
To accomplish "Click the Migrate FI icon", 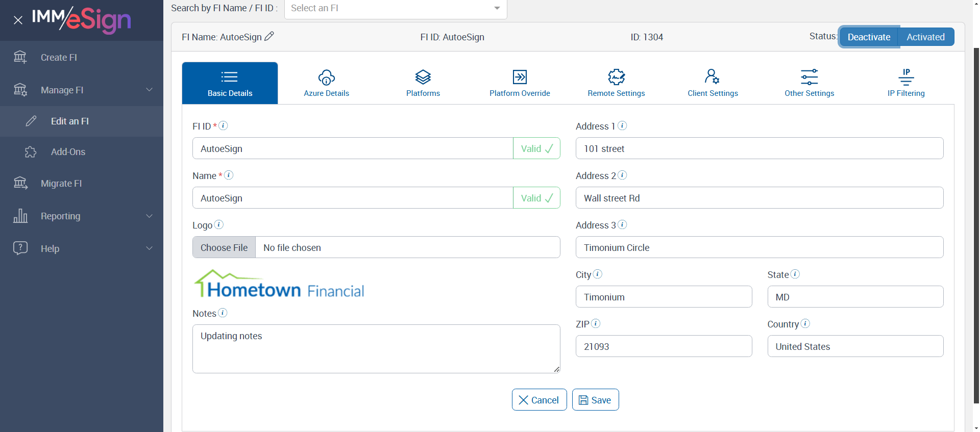I will pyautogui.click(x=20, y=183).
